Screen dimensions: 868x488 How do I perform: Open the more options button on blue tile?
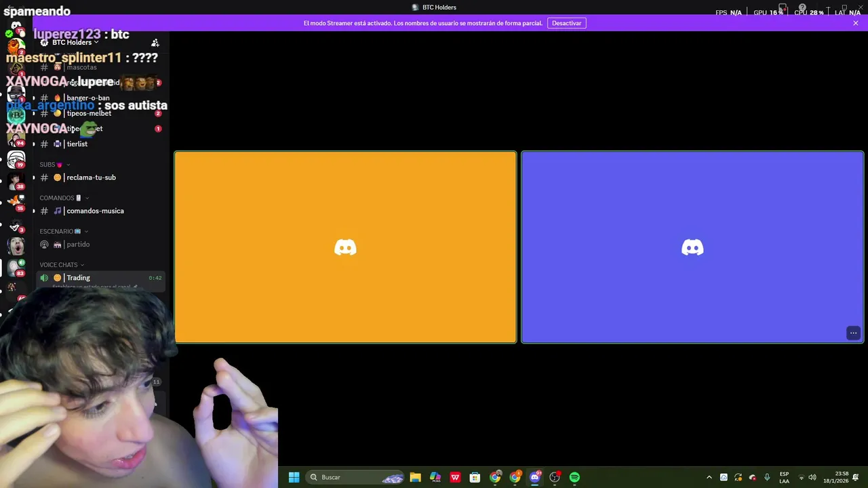point(854,333)
